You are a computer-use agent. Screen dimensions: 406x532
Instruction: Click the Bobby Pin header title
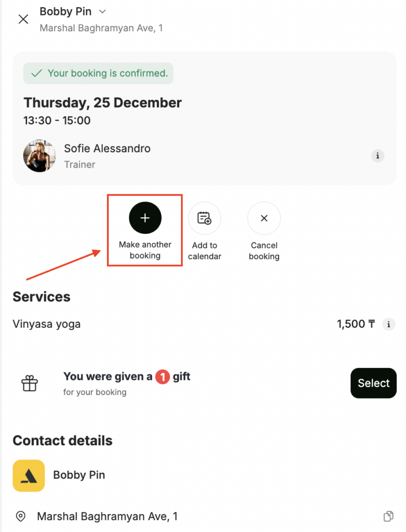(66, 11)
